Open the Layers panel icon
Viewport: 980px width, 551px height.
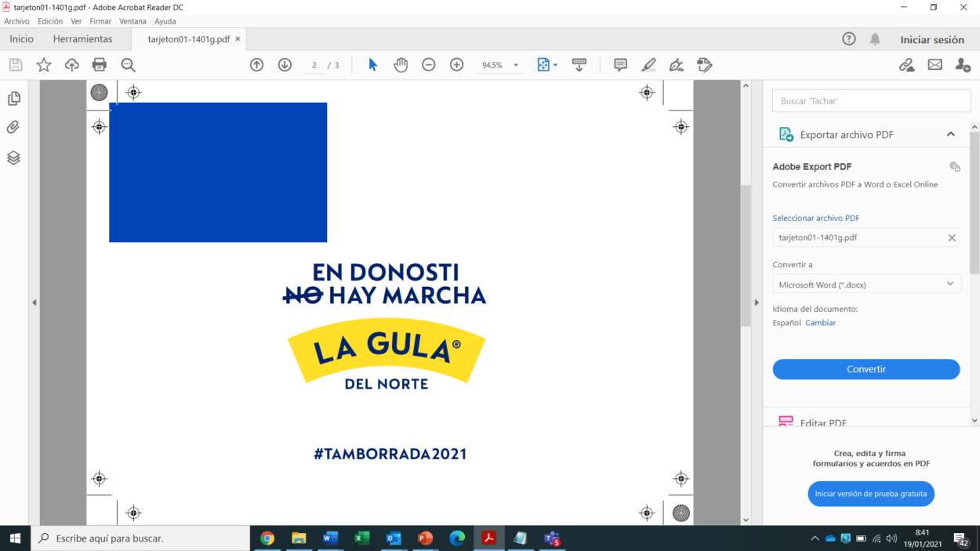pyautogui.click(x=13, y=158)
